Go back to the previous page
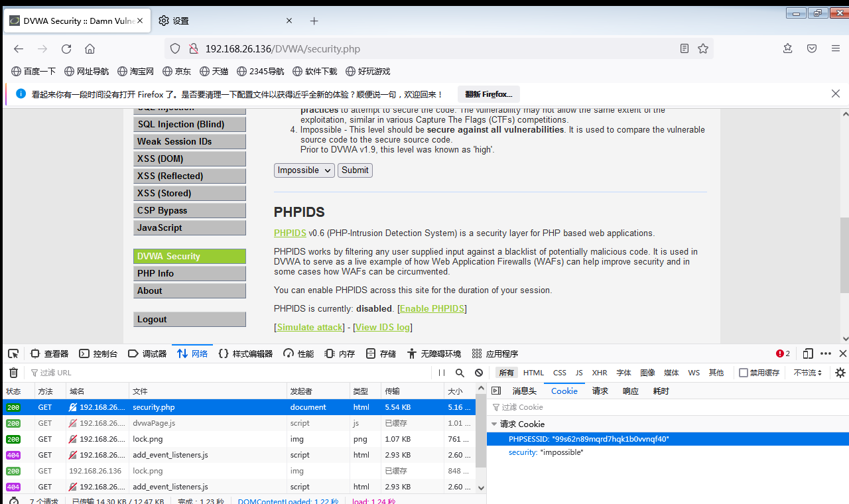Viewport: 849px width, 504px height. [x=19, y=48]
